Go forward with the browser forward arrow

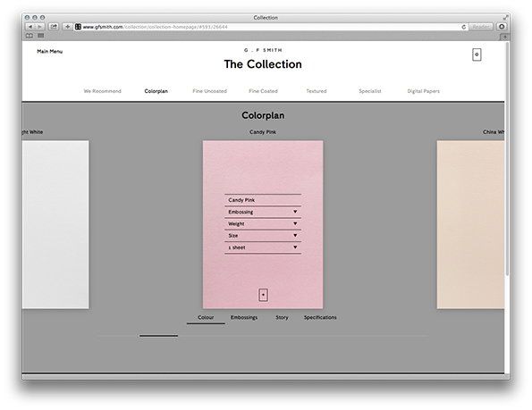39,27
